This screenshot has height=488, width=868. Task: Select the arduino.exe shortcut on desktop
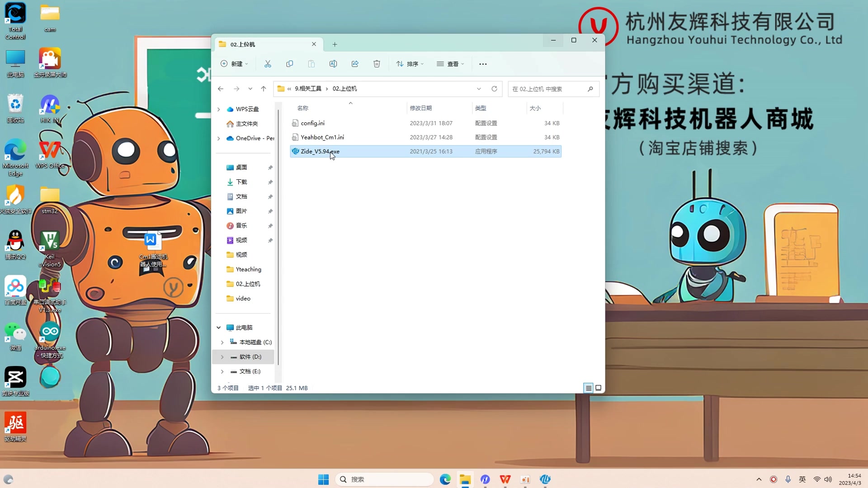50,340
